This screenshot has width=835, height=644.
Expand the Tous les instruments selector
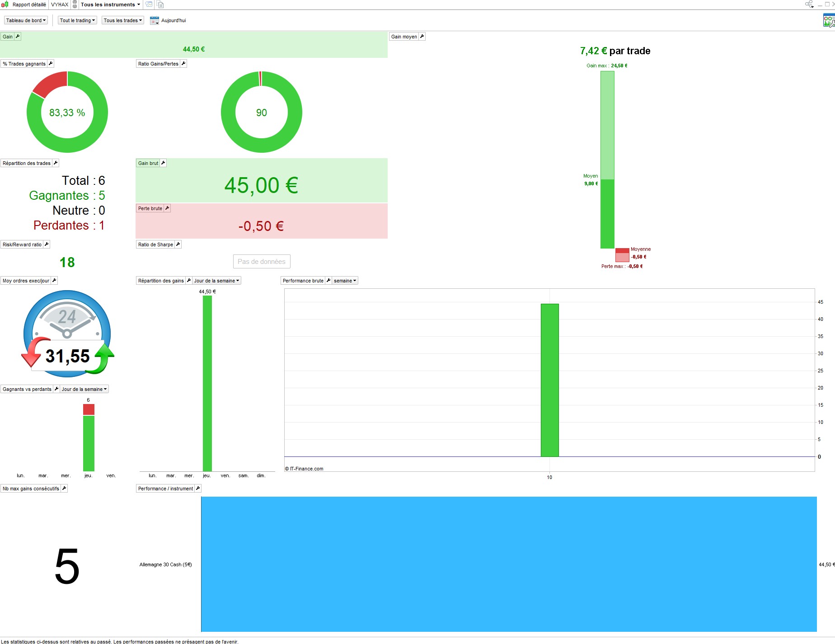click(110, 5)
